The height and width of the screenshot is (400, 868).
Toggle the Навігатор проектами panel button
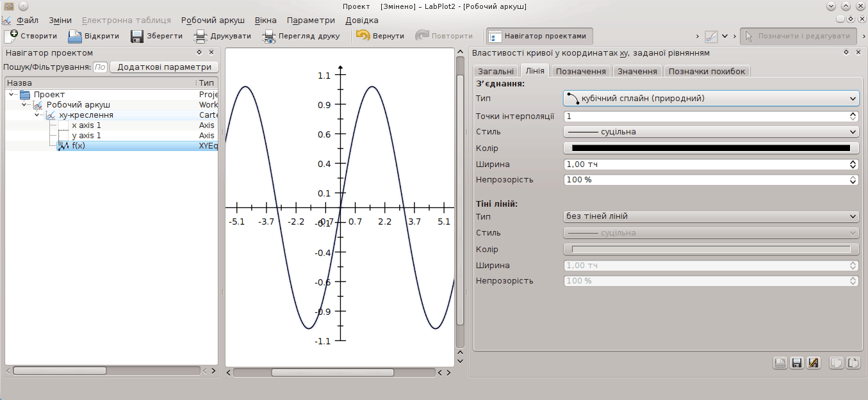click(x=539, y=36)
